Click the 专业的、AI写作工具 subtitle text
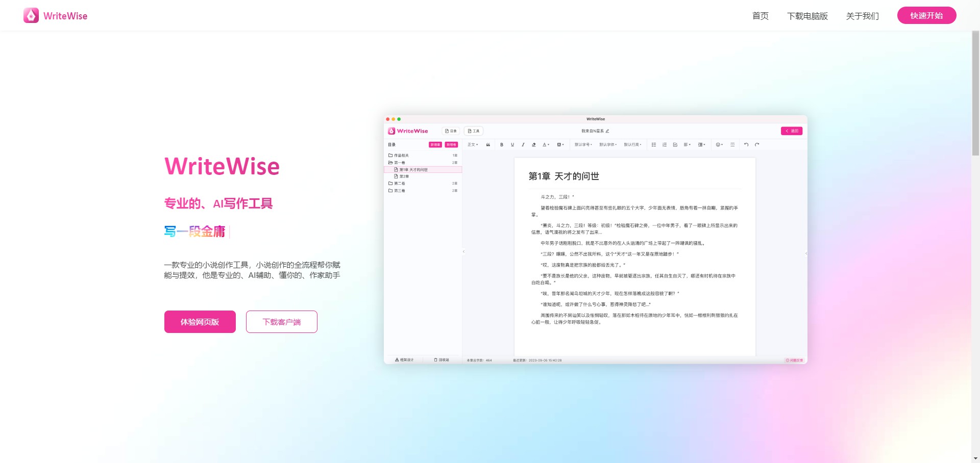 tap(218, 203)
